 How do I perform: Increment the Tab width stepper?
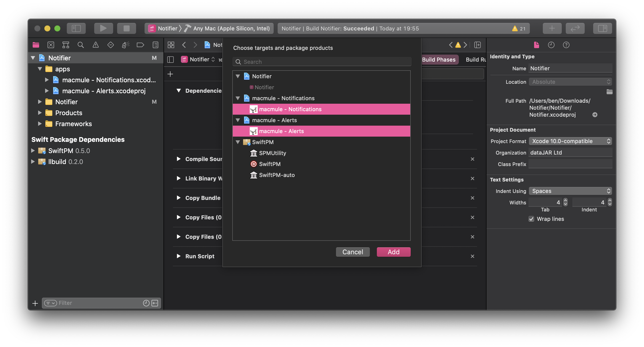point(565,200)
